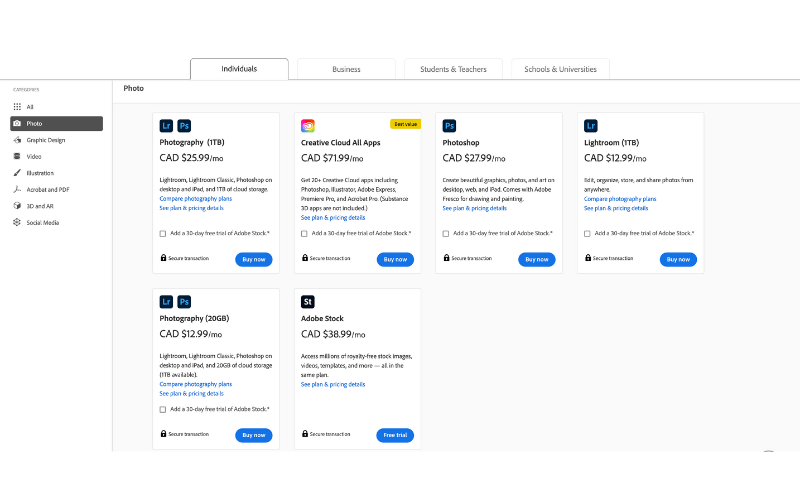Click Lightroom icon on Photography (20GB) card
Image resolution: width=800 pixels, height=500 pixels.
(166, 302)
